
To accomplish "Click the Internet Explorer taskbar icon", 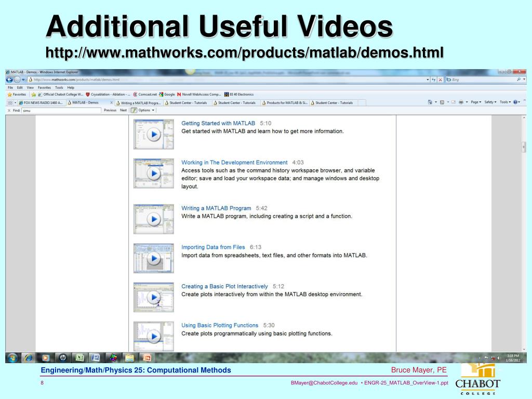I will (x=29, y=358).
